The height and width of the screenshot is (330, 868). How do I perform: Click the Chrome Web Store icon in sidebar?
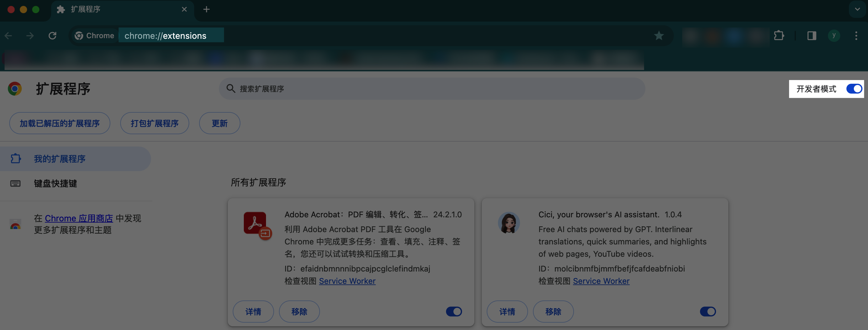click(x=15, y=224)
